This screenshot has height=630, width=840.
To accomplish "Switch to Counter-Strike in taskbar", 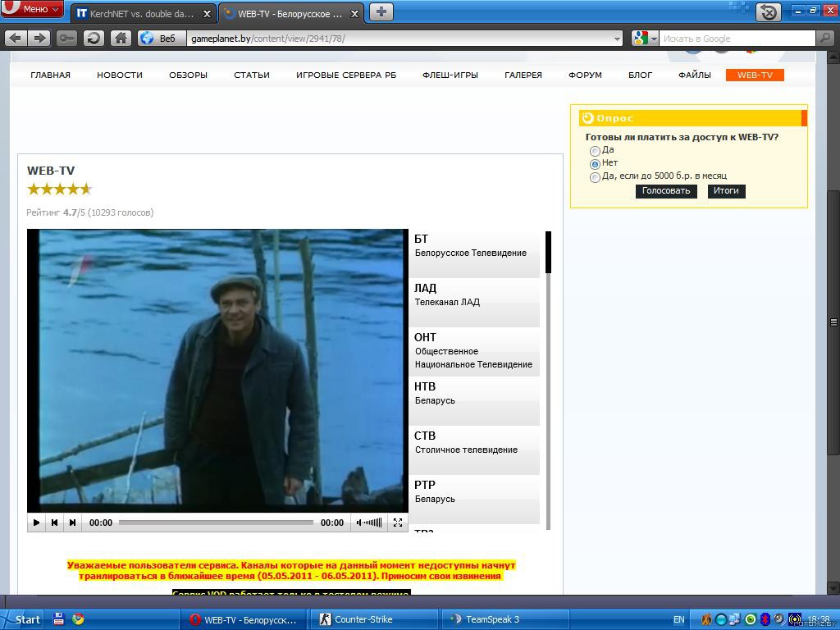I will pyautogui.click(x=375, y=619).
